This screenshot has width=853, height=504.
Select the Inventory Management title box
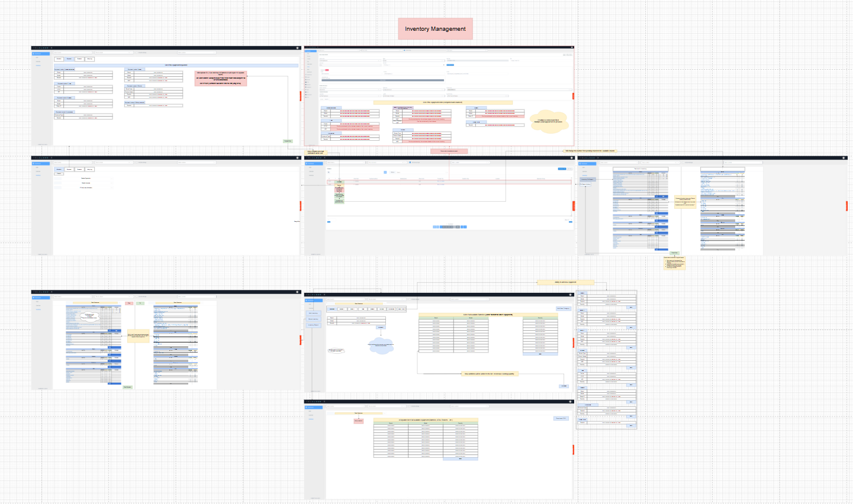click(435, 28)
